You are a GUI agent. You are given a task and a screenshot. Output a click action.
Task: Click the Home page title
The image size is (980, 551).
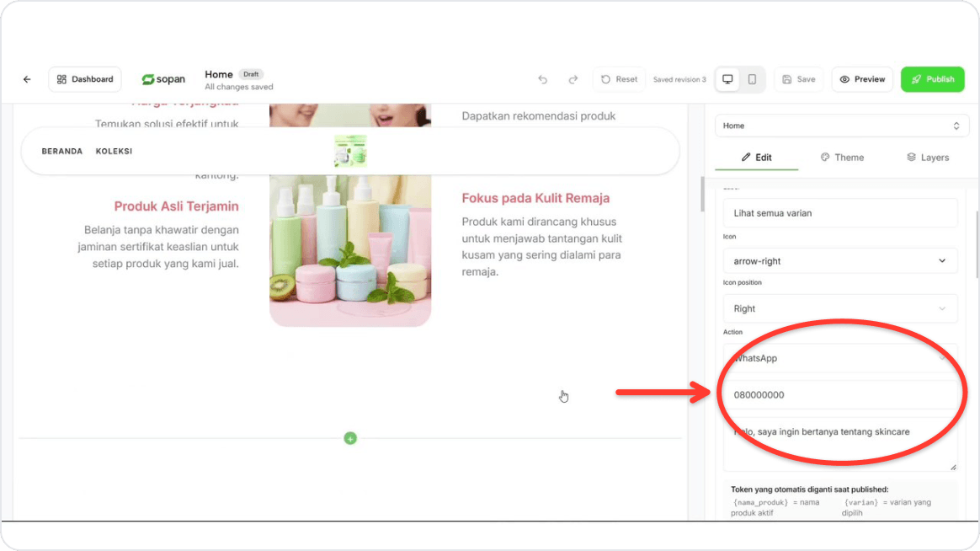[219, 74]
